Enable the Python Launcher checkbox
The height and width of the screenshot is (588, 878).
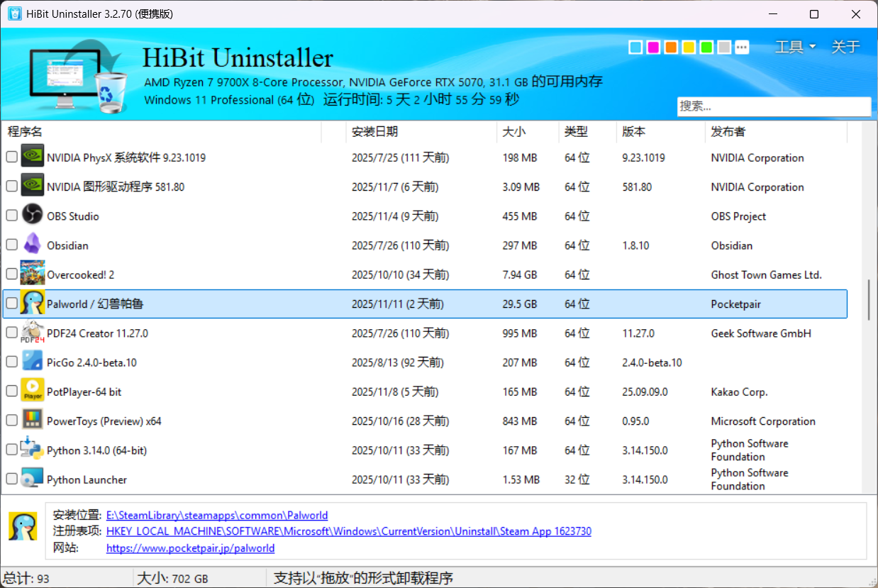(x=11, y=479)
